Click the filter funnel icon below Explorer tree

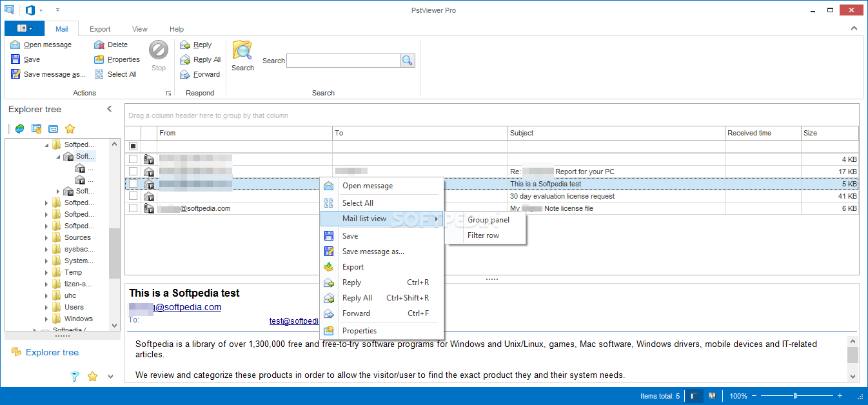(x=75, y=376)
